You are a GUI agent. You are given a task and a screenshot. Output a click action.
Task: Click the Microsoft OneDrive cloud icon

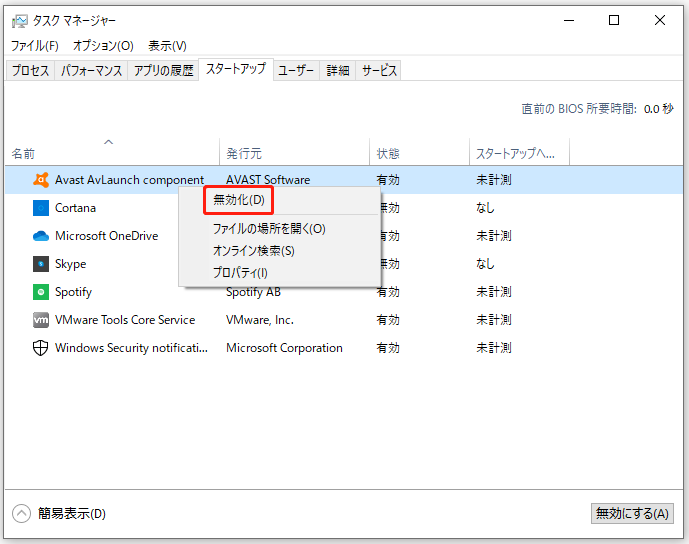click(41, 236)
